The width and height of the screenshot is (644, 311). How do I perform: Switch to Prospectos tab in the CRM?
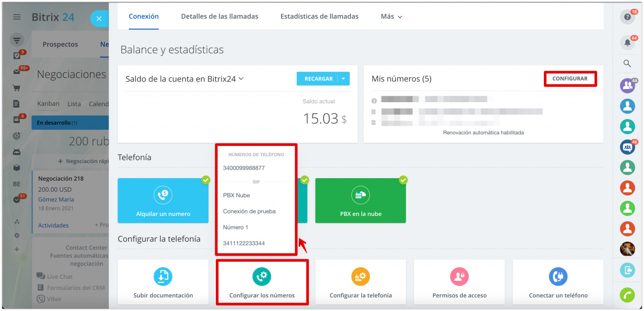point(60,44)
